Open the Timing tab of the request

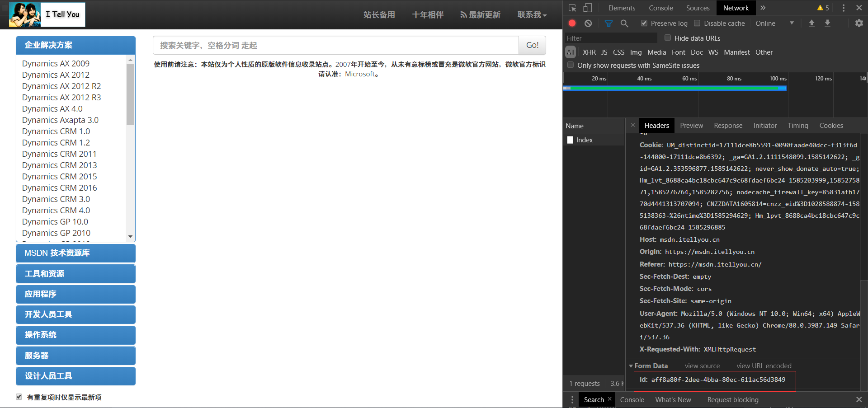797,126
